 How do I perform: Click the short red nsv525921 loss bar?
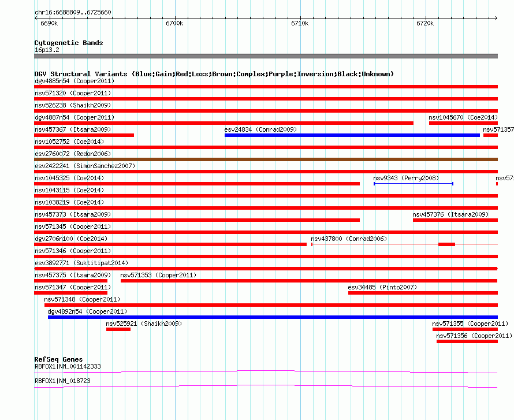118,329
